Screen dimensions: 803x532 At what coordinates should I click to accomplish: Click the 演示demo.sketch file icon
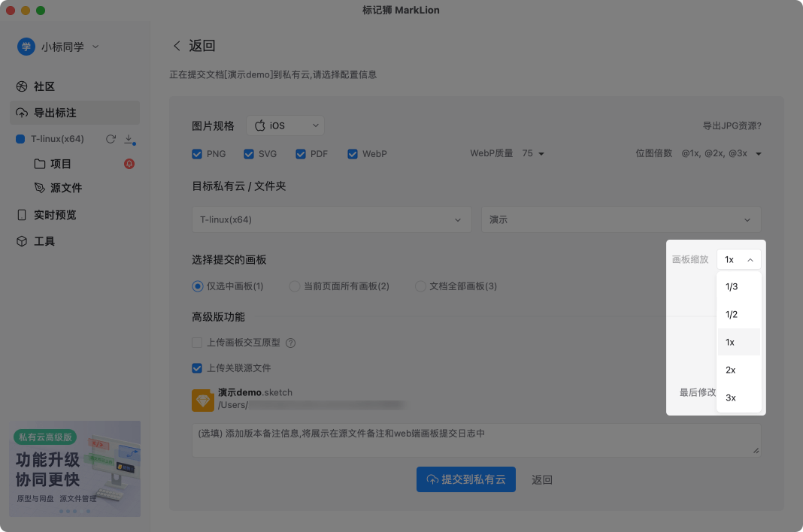[203, 400]
